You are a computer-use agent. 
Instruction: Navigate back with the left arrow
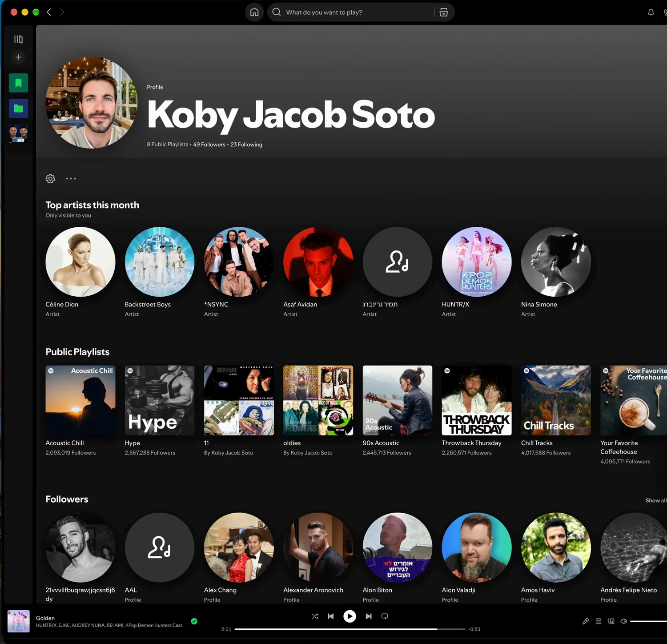[49, 12]
